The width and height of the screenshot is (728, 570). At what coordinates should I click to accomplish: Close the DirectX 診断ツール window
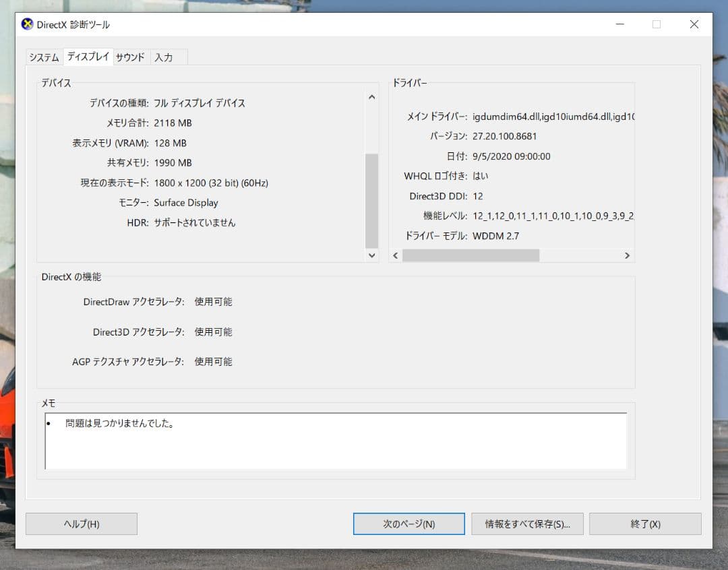click(x=694, y=24)
